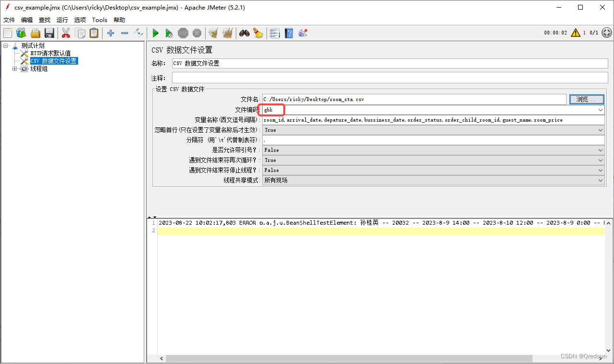This screenshot has width=614, height=364.
Task: Open the 文件 menu
Action: [x=9, y=20]
